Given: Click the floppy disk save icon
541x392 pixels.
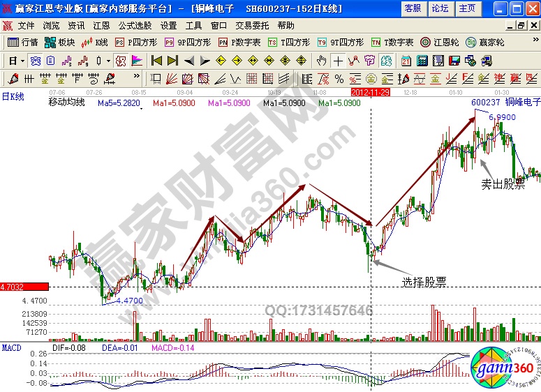Looking at the screenshot, I should (454, 60).
